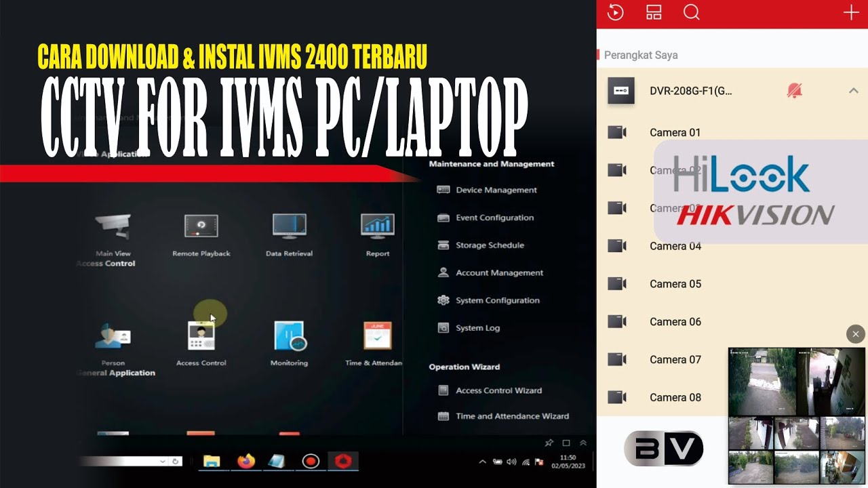
Task: Open Event Configuration
Action: click(x=486, y=218)
